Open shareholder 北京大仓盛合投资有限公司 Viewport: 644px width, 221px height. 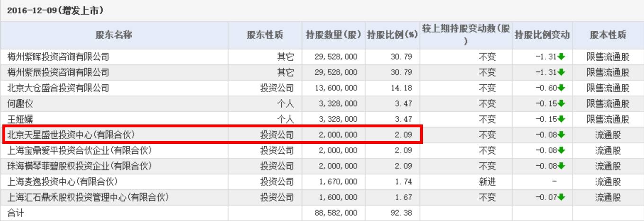[x=58, y=88]
